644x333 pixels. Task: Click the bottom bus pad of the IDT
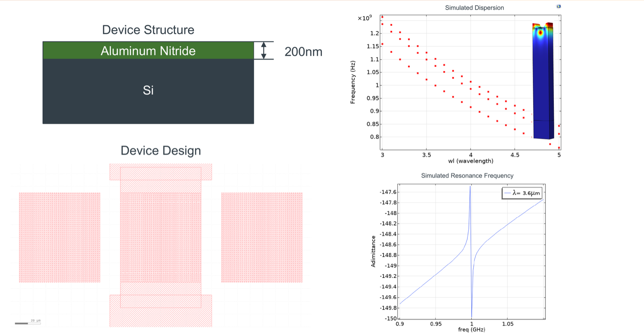pos(161,311)
